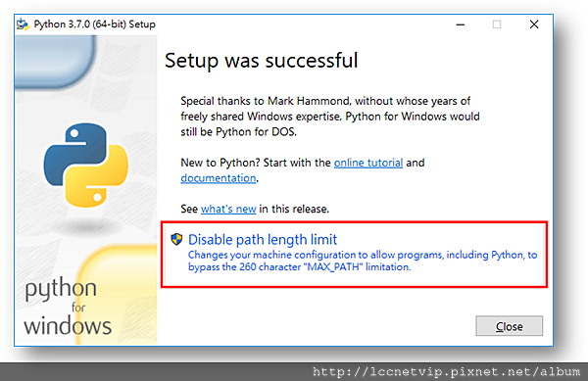Click the large Python snake logo
Viewport: 588px width, 381px height.
[x=86, y=165]
